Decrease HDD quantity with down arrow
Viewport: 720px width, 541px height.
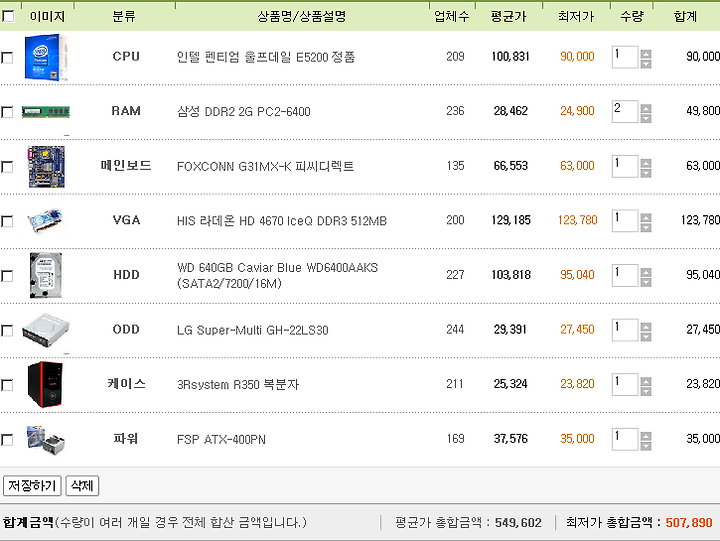click(x=646, y=282)
